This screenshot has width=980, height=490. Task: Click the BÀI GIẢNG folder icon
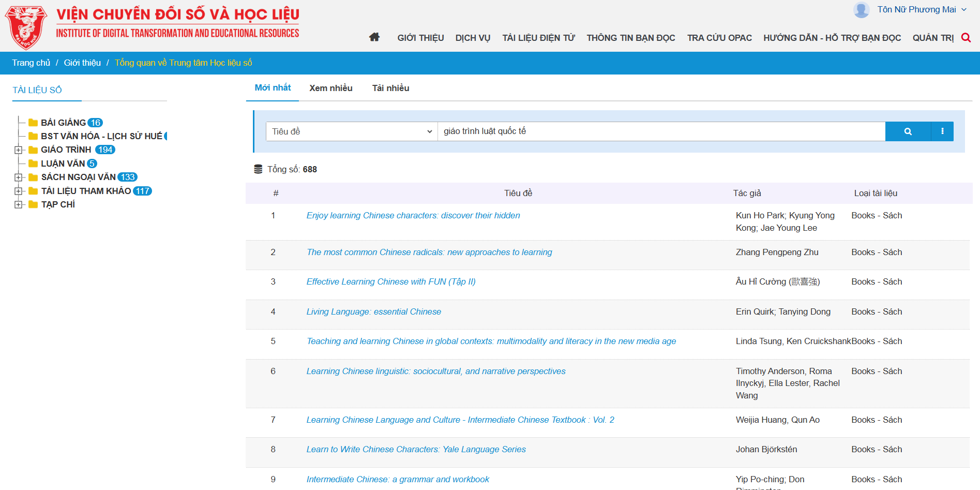click(33, 123)
